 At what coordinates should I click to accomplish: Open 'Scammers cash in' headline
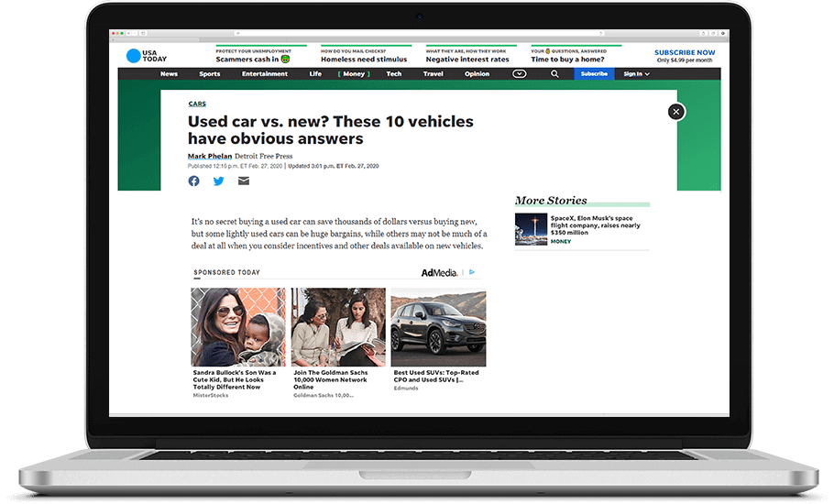[253, 59]
